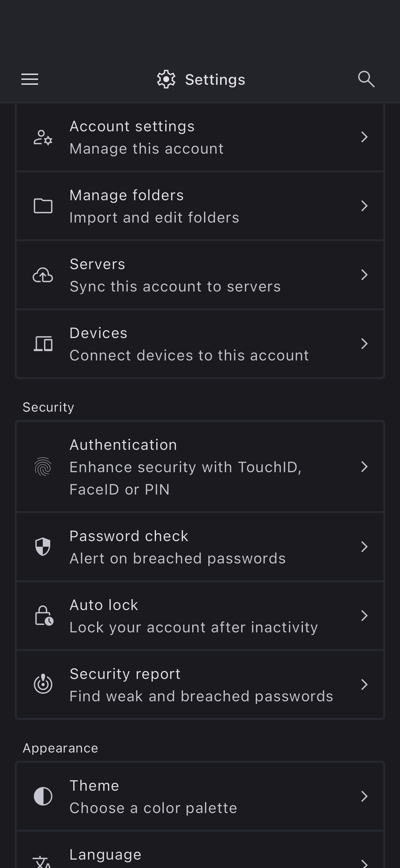Click the Devices icon
400x868 pixels.
click(43, 344)
